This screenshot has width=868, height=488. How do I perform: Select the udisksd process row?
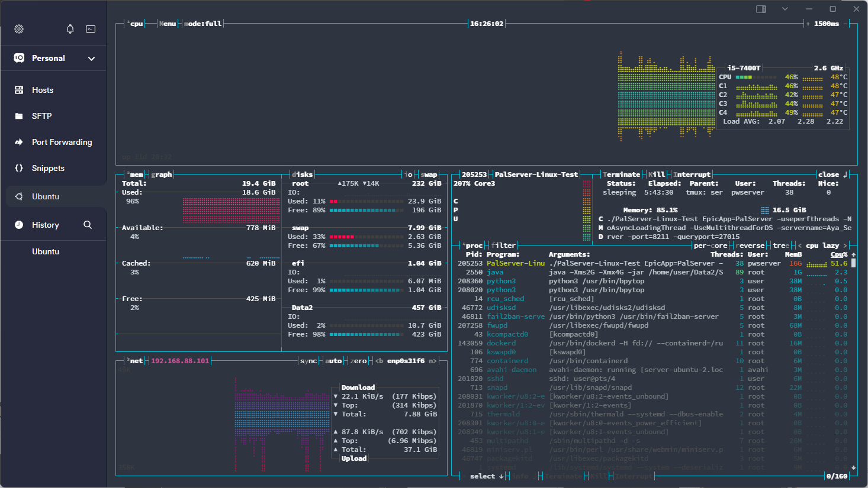[652, 308]
